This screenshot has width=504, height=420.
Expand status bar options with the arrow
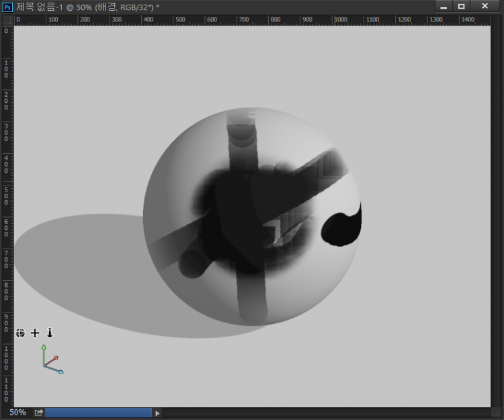pos(158,413)
